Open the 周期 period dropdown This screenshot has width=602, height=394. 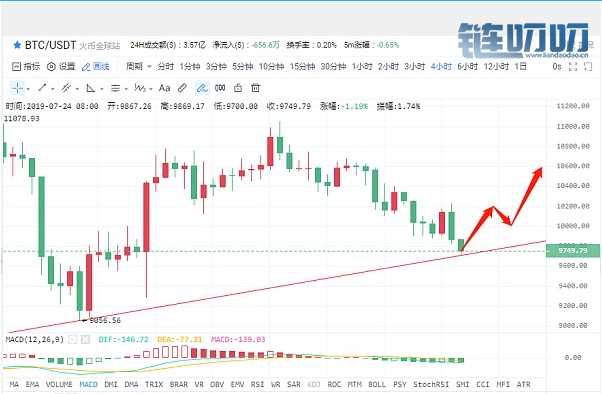tap(139, 66)
